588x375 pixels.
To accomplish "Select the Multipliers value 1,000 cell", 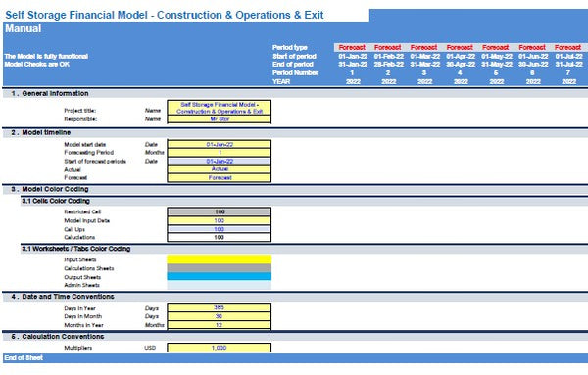I will pos(219,348).
